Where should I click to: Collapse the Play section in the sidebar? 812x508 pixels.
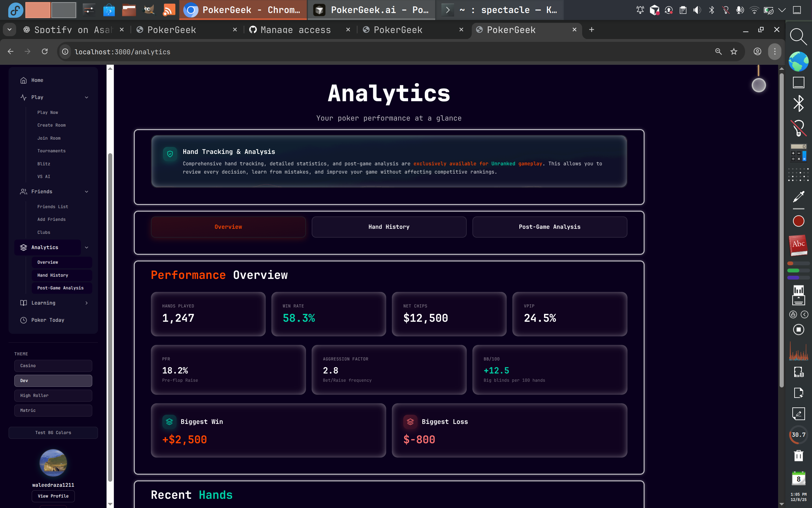87,97
